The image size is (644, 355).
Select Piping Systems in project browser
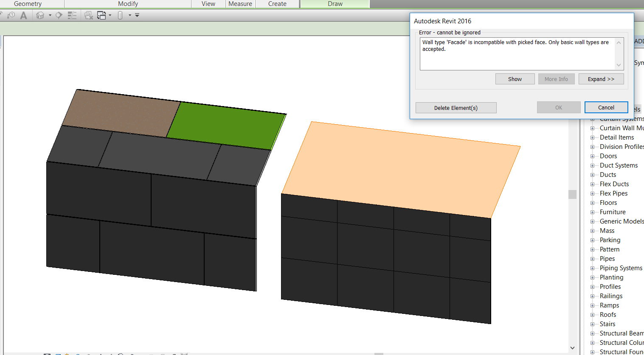[621, 268]
